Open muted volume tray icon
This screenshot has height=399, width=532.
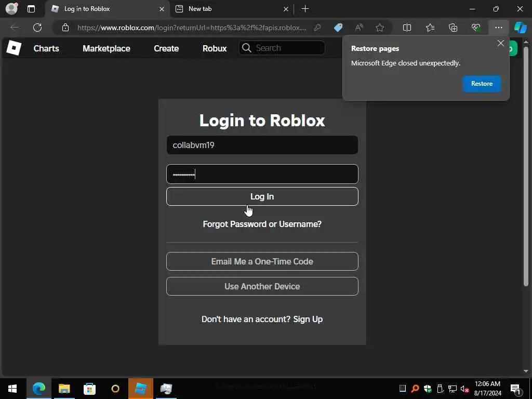[465, 389]
